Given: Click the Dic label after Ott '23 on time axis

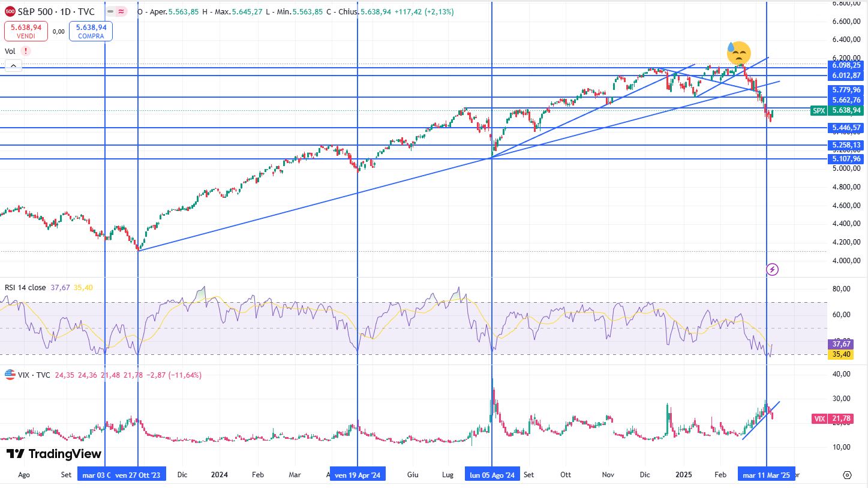Looking at the screenshot, I should 182,475.
